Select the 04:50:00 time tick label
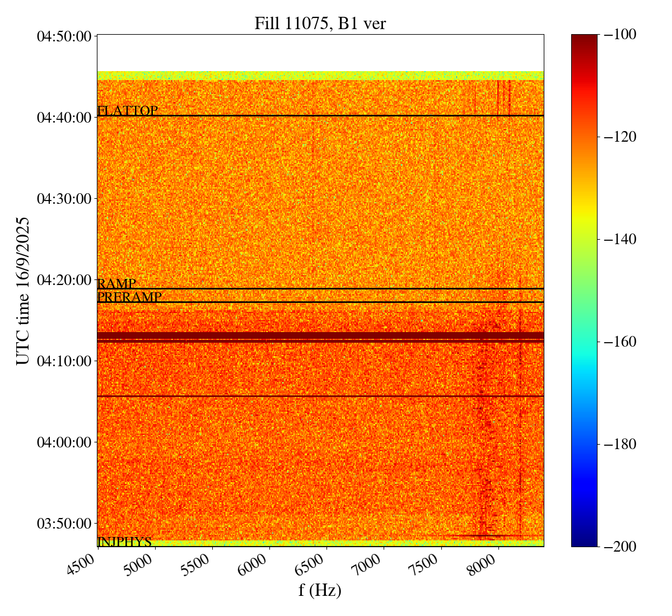This screenshot has height=616, width=672. coord(64,36)
